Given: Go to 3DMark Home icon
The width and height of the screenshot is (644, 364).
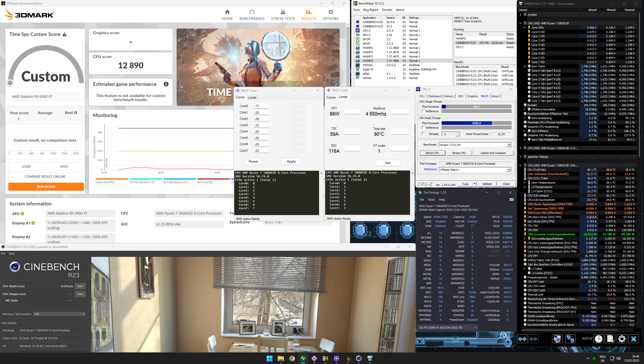Looking at the screenshot, I should (227, 12).
